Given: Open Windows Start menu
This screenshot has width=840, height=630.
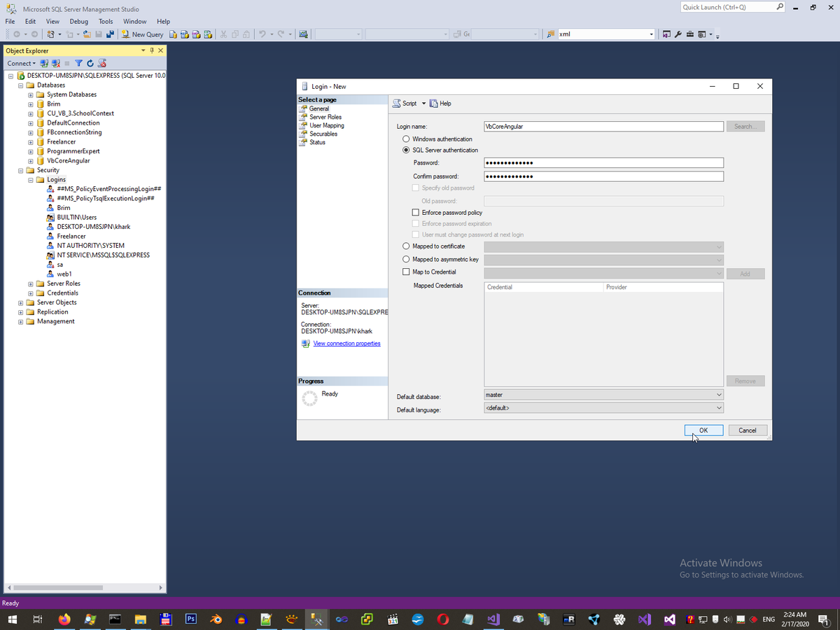Looking at the screenshot, I should (12, 619).
